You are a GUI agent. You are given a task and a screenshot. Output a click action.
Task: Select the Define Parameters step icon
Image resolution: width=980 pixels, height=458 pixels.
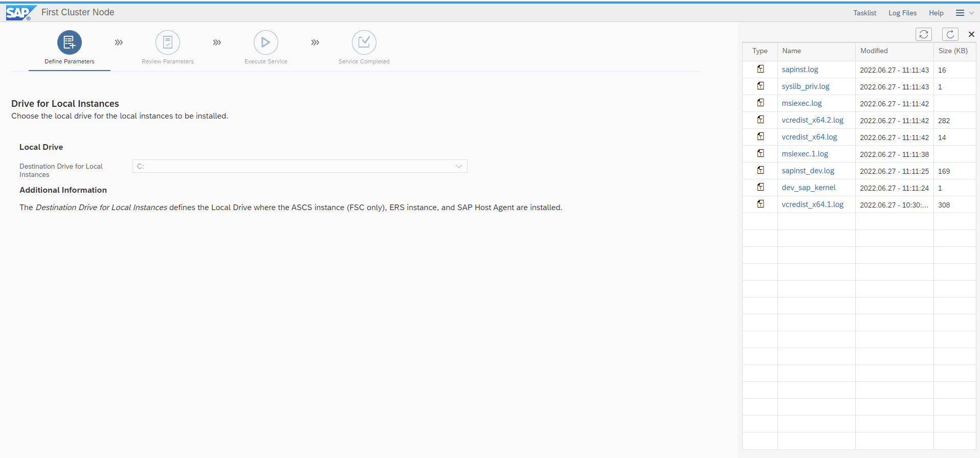[x=70, y=42]
